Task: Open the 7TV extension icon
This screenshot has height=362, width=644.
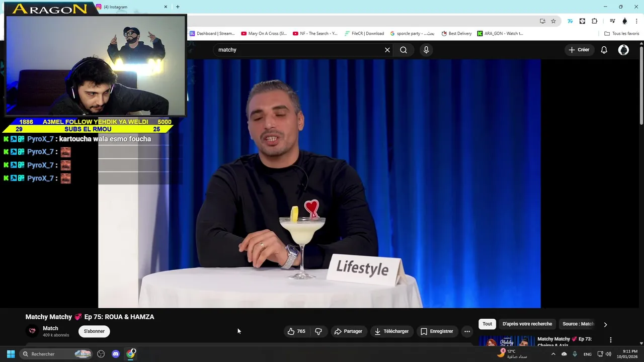Action: [570, 21]
